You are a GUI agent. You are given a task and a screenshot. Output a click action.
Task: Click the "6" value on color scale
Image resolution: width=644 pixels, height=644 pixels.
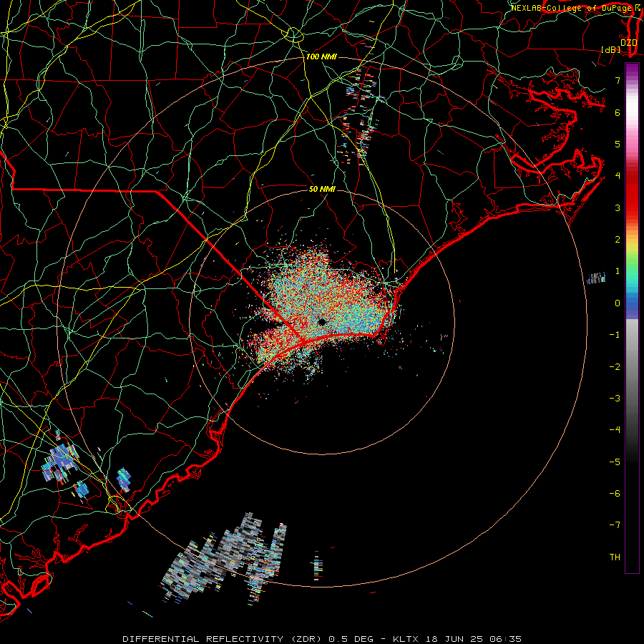618,112
